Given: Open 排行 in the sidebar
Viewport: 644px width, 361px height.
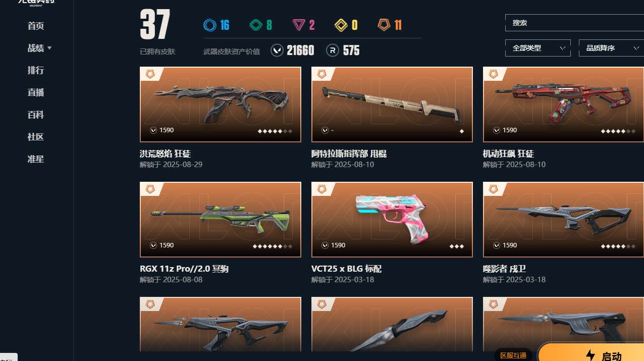Looking at the screenshot, I should point(36,70).
